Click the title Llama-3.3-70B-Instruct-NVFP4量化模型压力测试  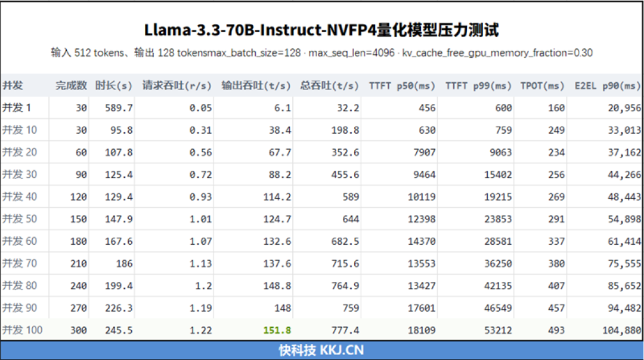click(321, 30)
